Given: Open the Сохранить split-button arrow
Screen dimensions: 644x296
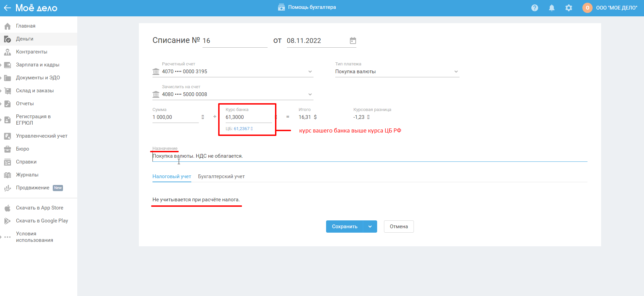Looking at the screenshot, I should 370,227.
